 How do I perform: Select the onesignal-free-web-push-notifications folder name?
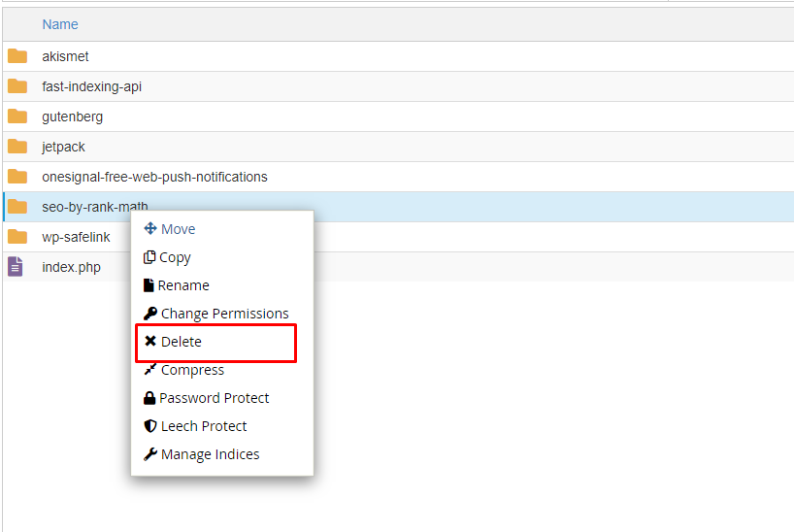pyautogui.click(x=154, y=177)
